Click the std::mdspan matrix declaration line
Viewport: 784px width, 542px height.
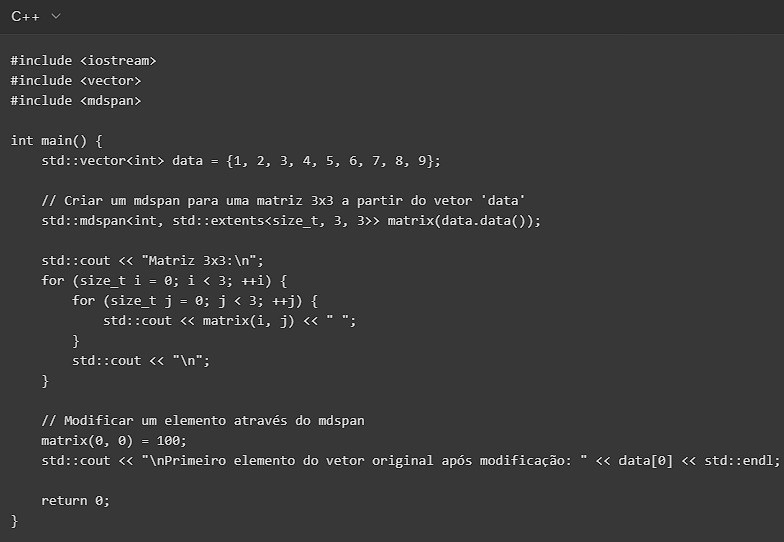coord(290,220)
